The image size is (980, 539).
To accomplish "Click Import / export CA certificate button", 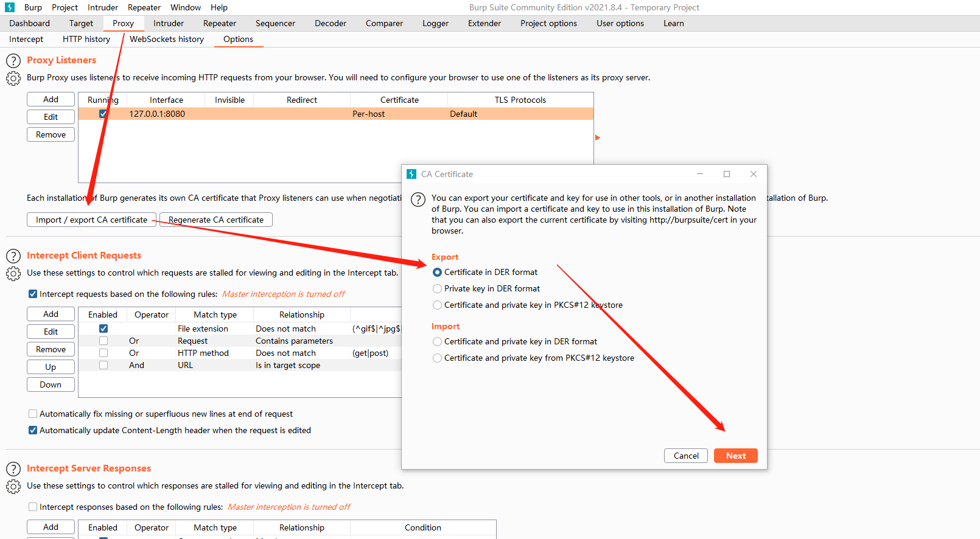I will [91, 220].
